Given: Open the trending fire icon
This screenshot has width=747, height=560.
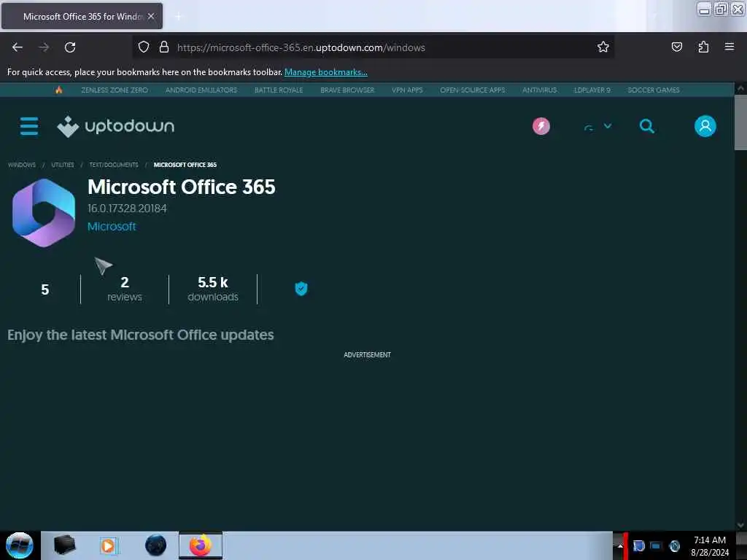Looking at the screenshot, I should [58, 90].
